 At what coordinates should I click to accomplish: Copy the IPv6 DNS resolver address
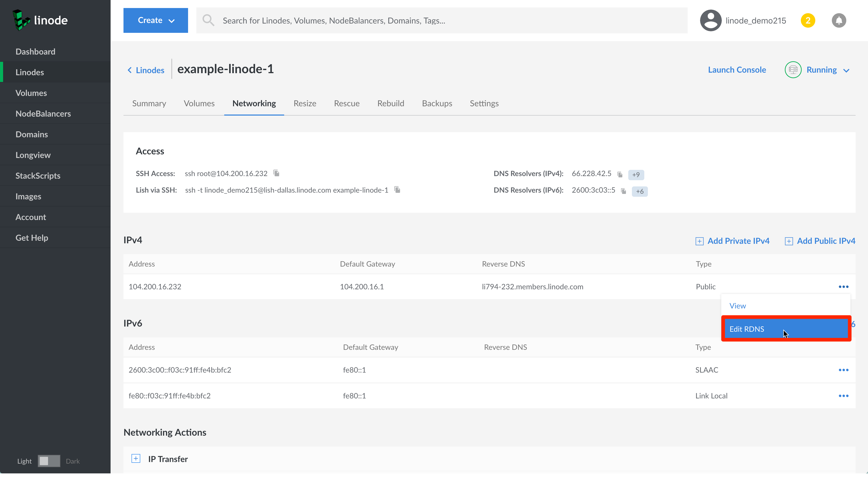[x=623, y=191]
